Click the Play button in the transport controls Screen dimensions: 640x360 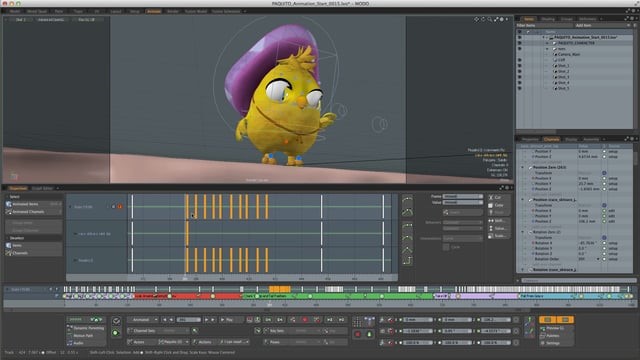[227, 320]
